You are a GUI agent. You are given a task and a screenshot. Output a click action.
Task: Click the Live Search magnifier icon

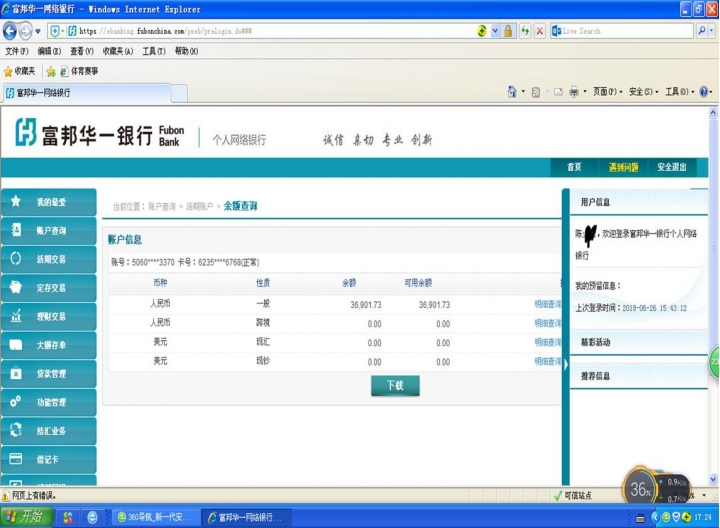click(702, 31)
